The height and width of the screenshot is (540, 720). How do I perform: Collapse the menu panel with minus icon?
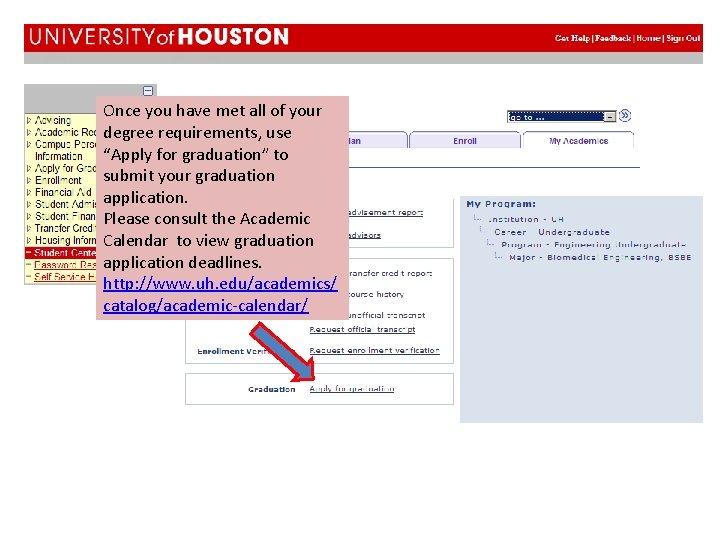(x=148, y=91)
